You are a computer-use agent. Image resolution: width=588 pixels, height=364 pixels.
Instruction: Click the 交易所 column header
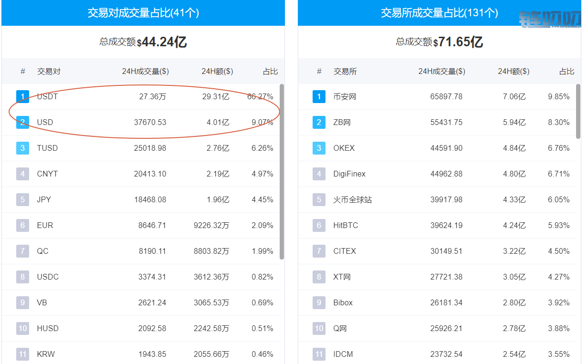click(346, 72)
